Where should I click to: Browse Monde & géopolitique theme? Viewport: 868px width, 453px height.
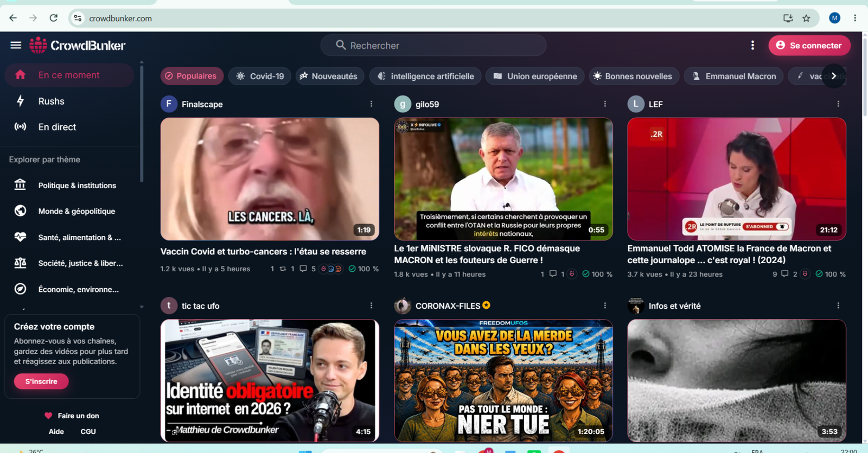click(69, 211)
